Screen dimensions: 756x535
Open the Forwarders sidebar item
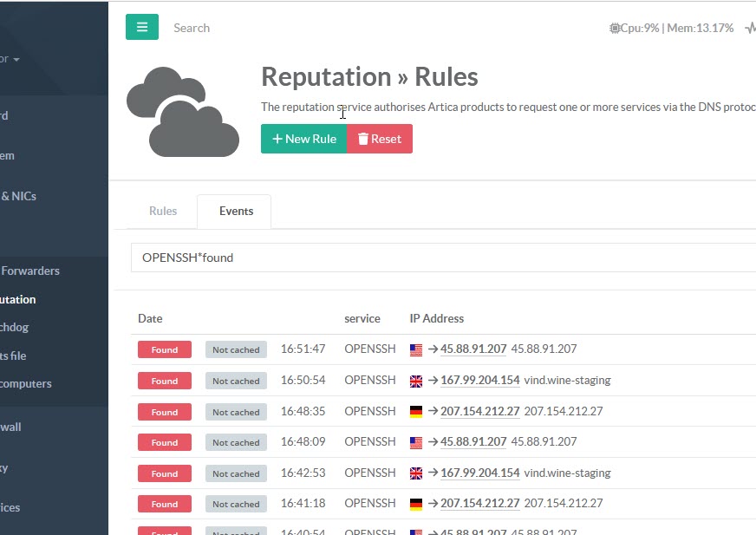[x=30, y=271]
